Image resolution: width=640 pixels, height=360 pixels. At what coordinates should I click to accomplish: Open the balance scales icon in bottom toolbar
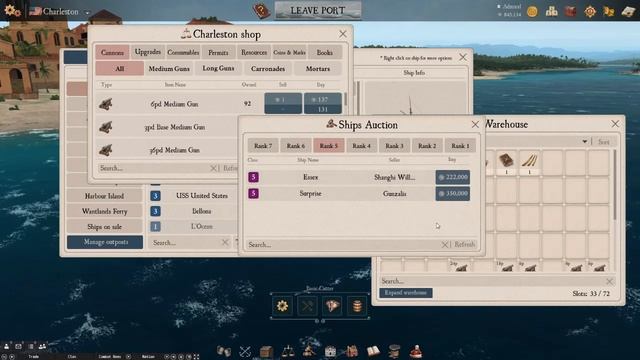pyautogui.click(x=288, y=351)
